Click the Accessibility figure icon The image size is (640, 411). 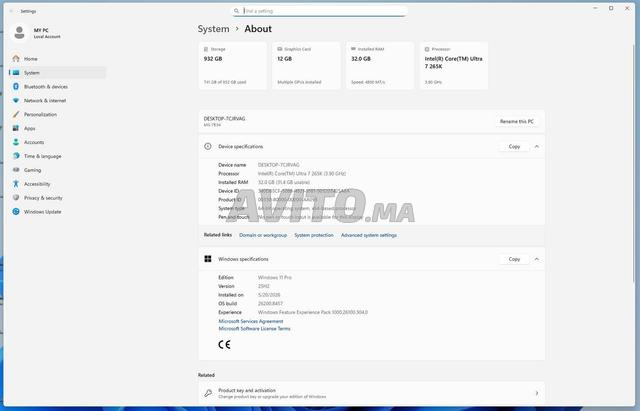click(16, 184)
